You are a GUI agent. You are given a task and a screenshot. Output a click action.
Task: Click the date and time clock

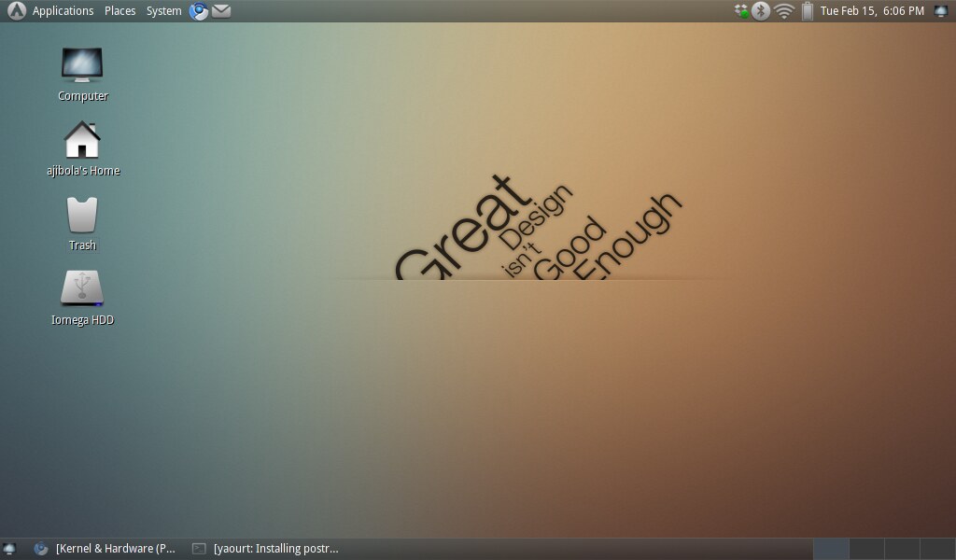872,11
